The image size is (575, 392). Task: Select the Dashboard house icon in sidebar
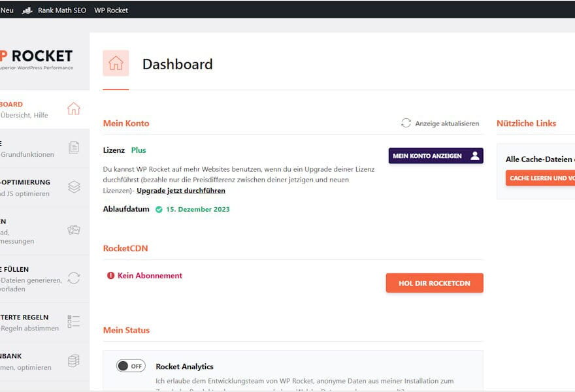click(x=74, y=108)
